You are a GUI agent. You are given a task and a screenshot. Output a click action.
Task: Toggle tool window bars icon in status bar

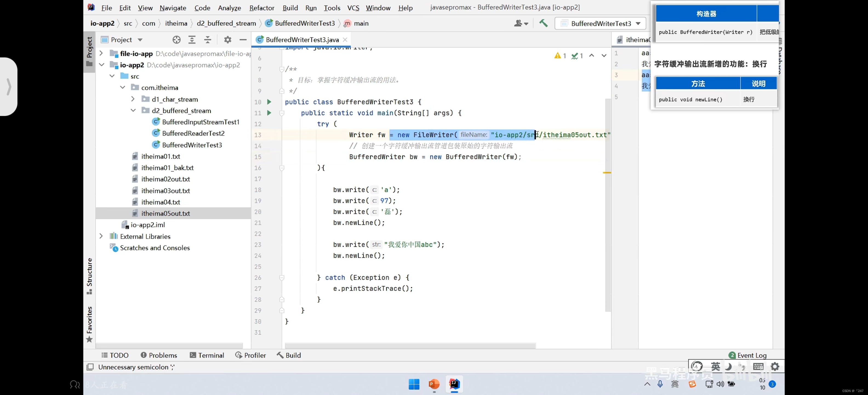[x=90, y=367]
